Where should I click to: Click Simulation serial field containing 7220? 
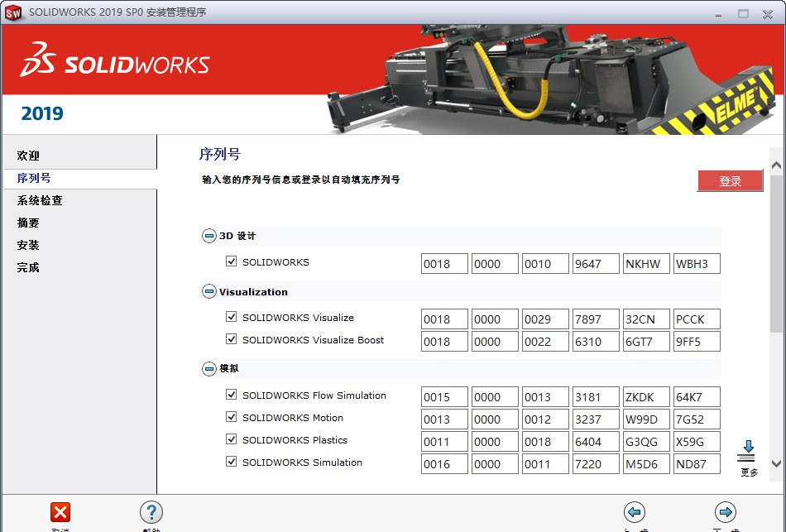click(596, 464)
